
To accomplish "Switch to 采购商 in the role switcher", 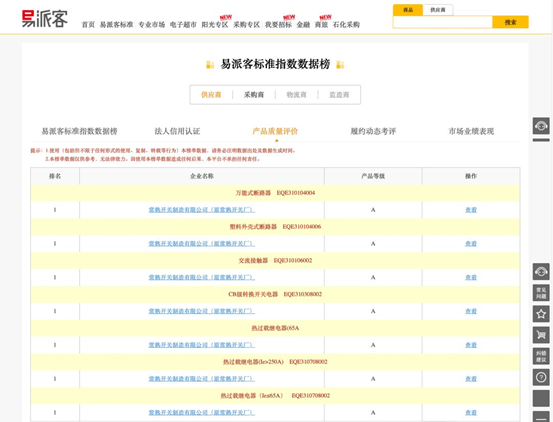I will click(x=254, y=94).
